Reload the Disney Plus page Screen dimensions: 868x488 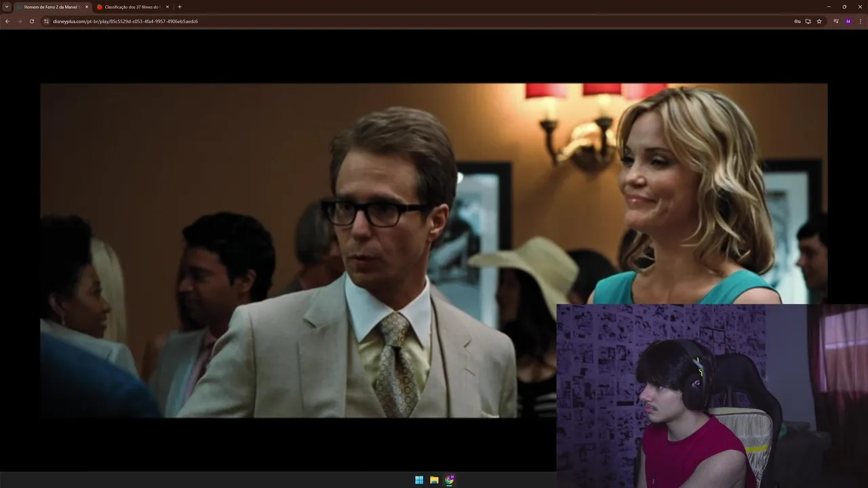tap(32, 21)
